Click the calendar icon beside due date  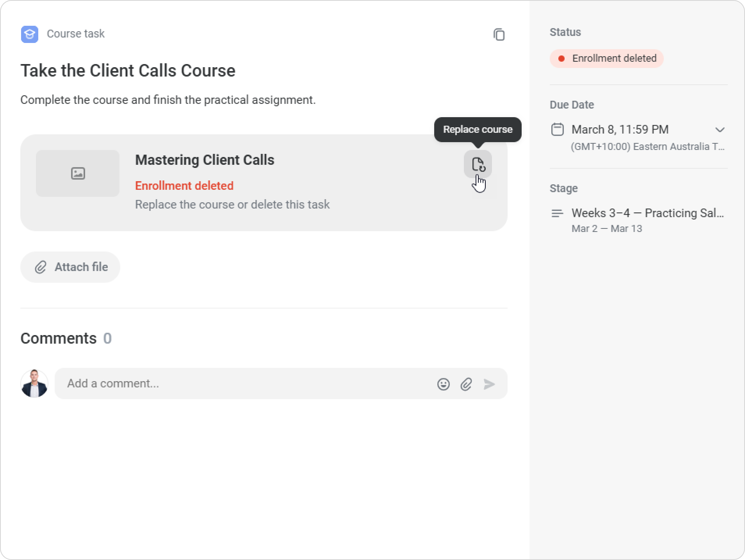(557, 129)
